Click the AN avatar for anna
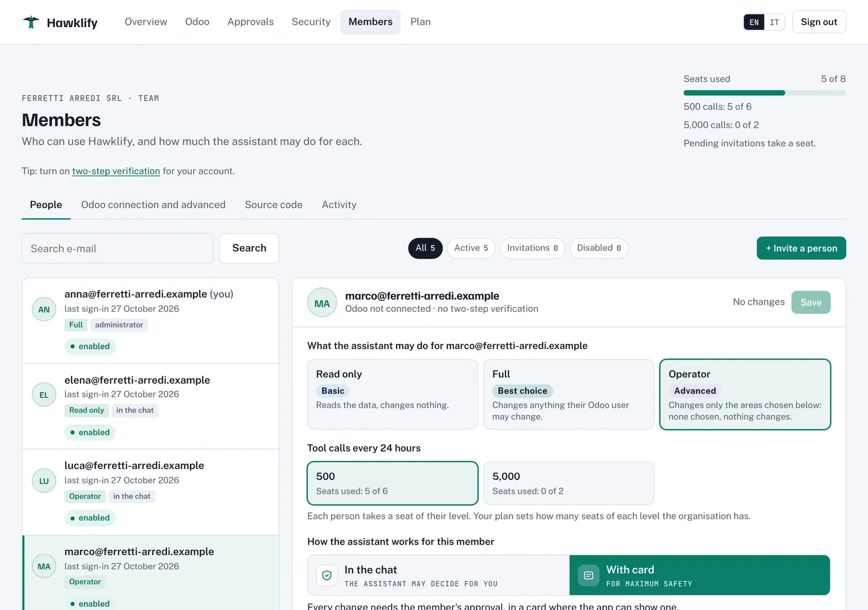The width and height of the screenshot is (868, 610). click(44, 310)
